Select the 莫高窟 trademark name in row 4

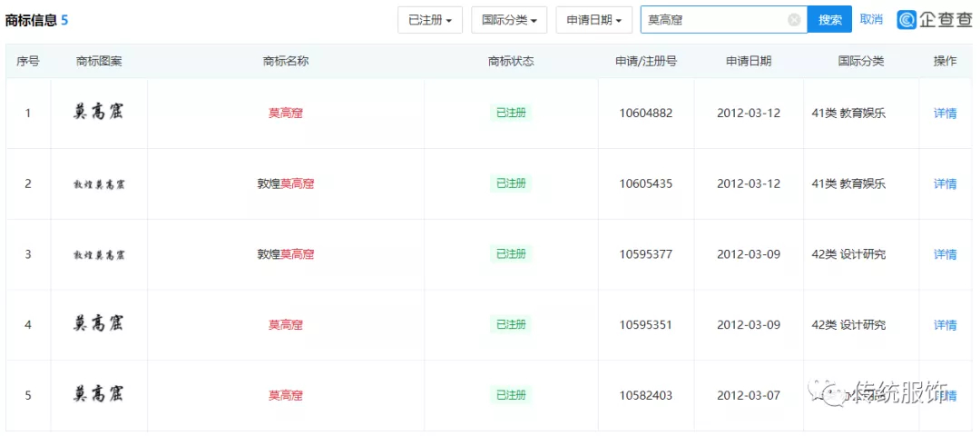285,325
